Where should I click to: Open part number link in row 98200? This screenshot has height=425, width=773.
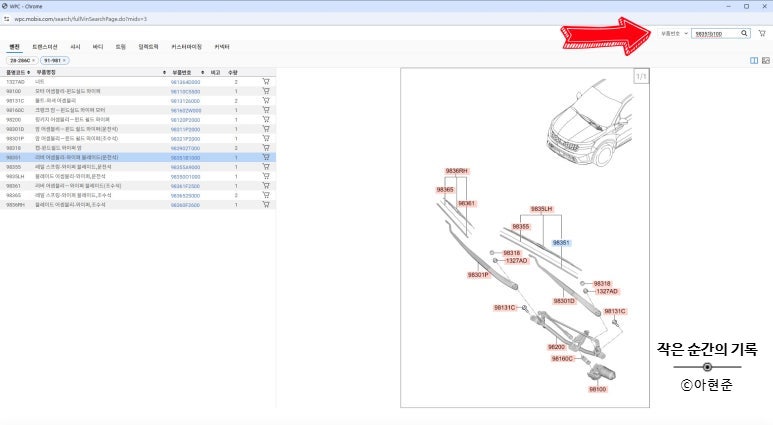[x=185, y=120]
